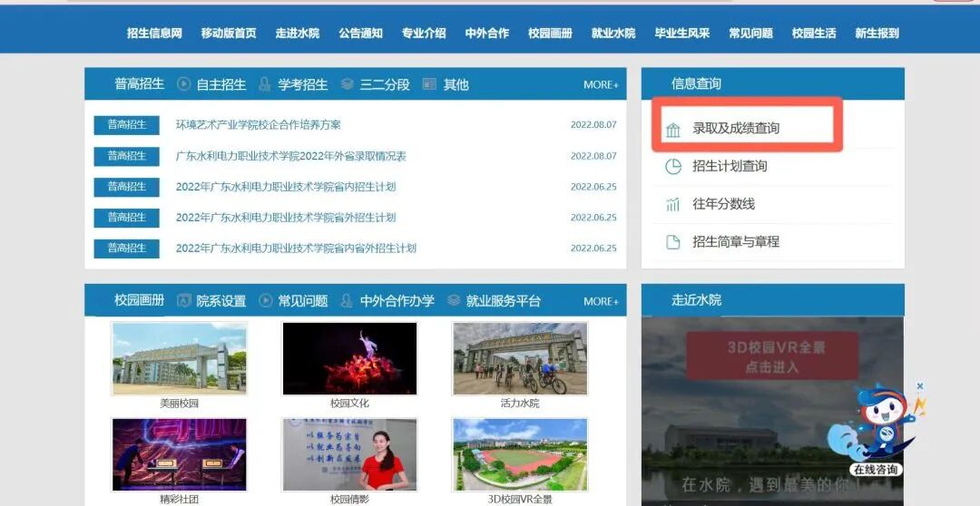Open the 就业水院 navigation item
980x506 pixels.
613,34
